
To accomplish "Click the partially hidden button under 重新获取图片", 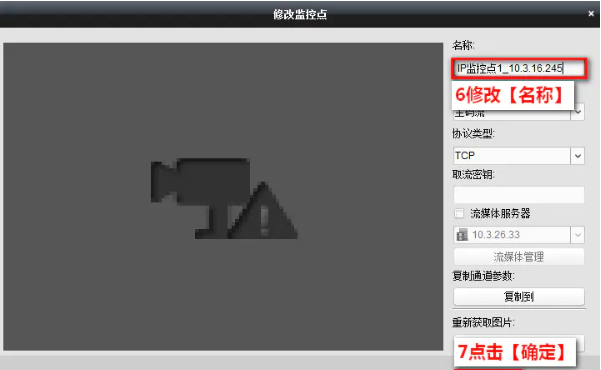I will (581, 343).
